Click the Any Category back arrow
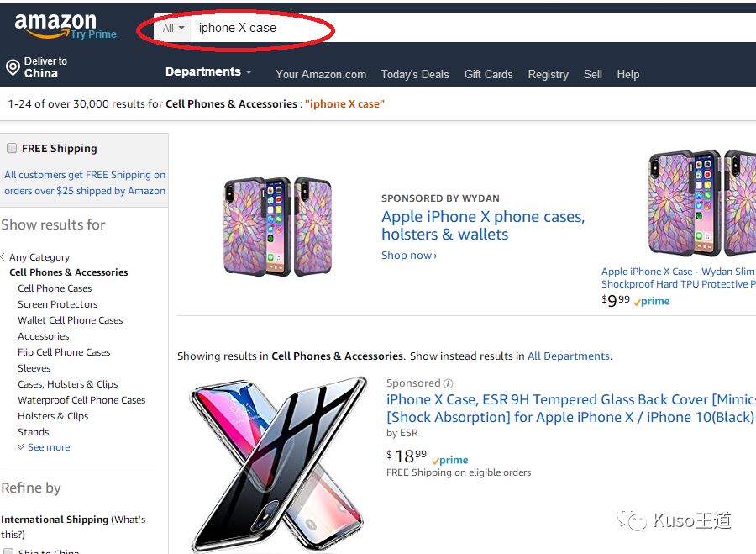The height and width of the screenshot is (554, 756). point(3,257)
